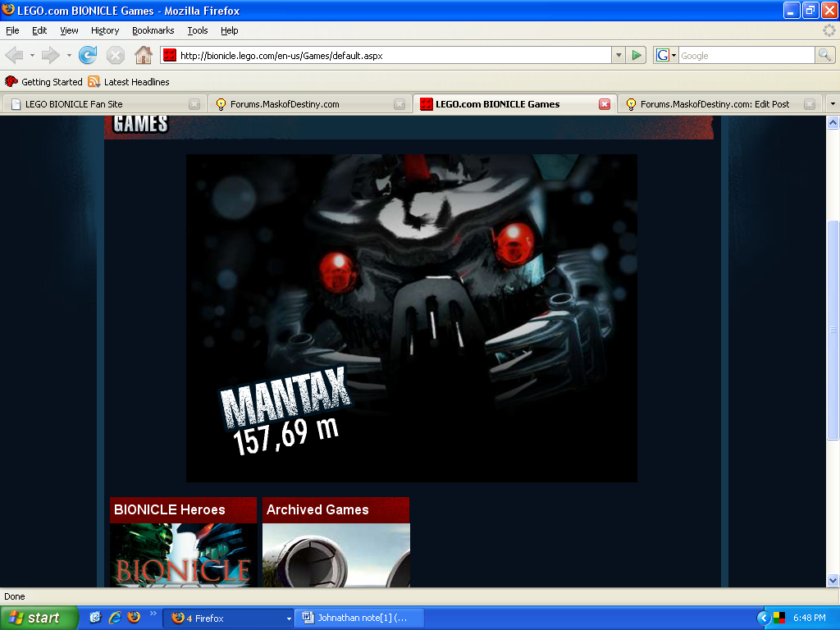This screenshot has height=630, width=840.
Task: Launch Internet Explorer from quick launch
Action: [115, 618]
